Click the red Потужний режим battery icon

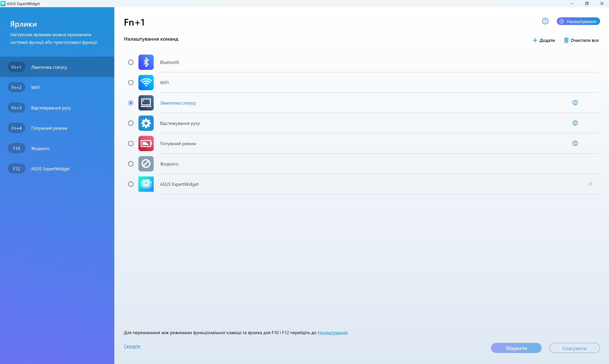146,143
